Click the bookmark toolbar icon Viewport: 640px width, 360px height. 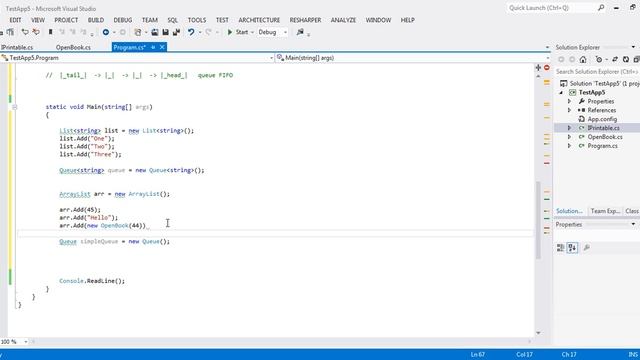click(x=51, y=32)
